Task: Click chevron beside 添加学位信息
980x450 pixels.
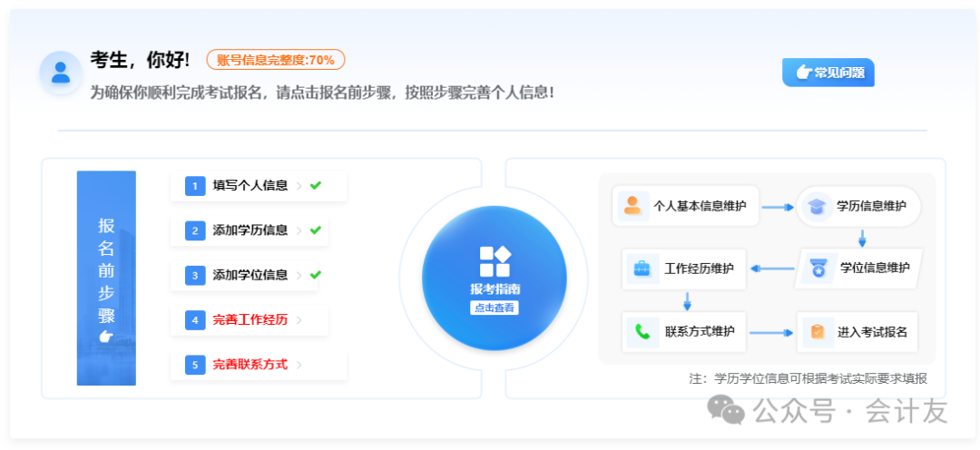Action: pos(299,275)
